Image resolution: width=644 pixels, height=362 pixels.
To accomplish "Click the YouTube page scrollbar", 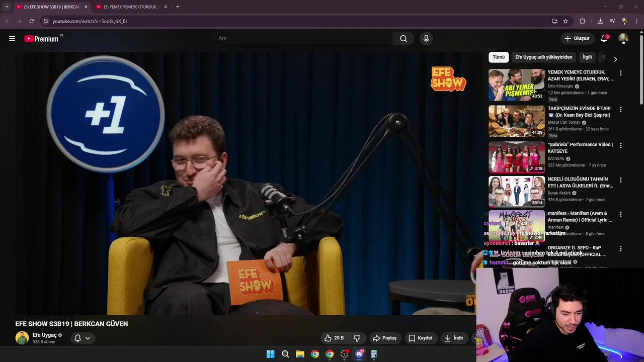I will pyautogui.click(x=641, y=70).
